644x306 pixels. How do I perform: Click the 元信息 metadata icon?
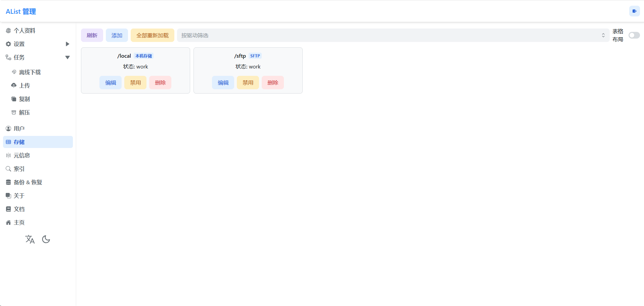(8, 155)
